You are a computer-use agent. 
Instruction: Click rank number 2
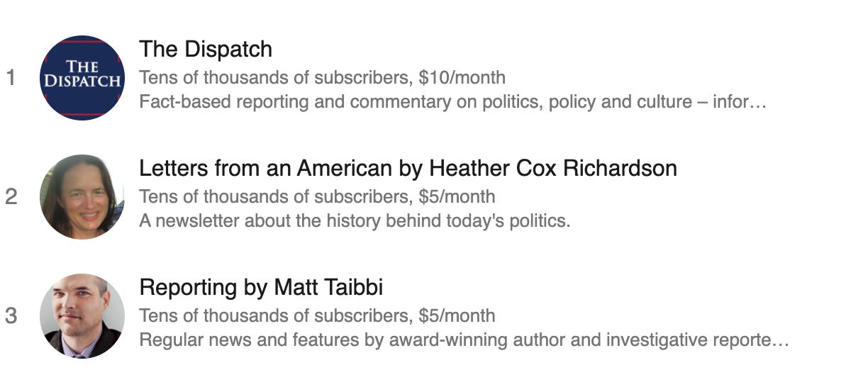point(11,196)
